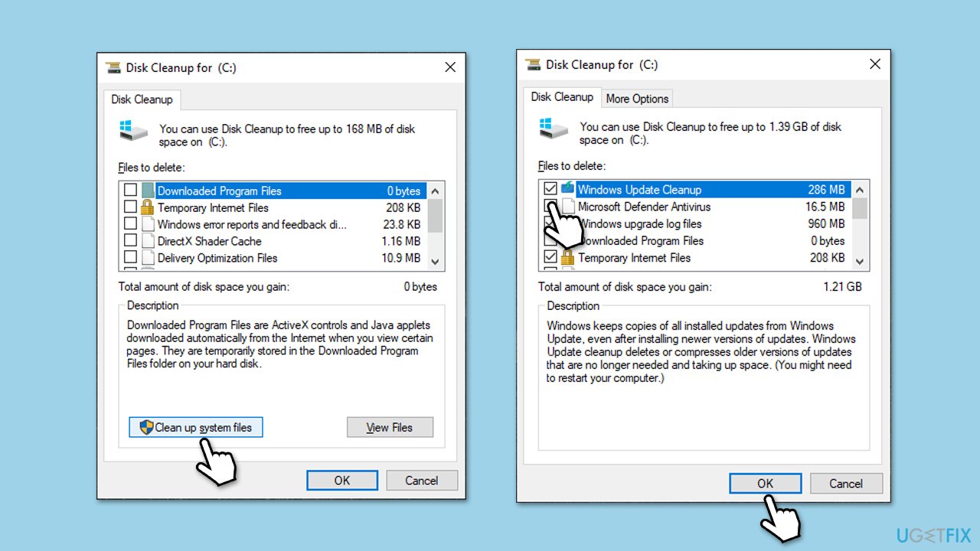Check Temporary Internet Files checkbox in left window
This screenshot has height=551, width=980.
click(130, 207)
